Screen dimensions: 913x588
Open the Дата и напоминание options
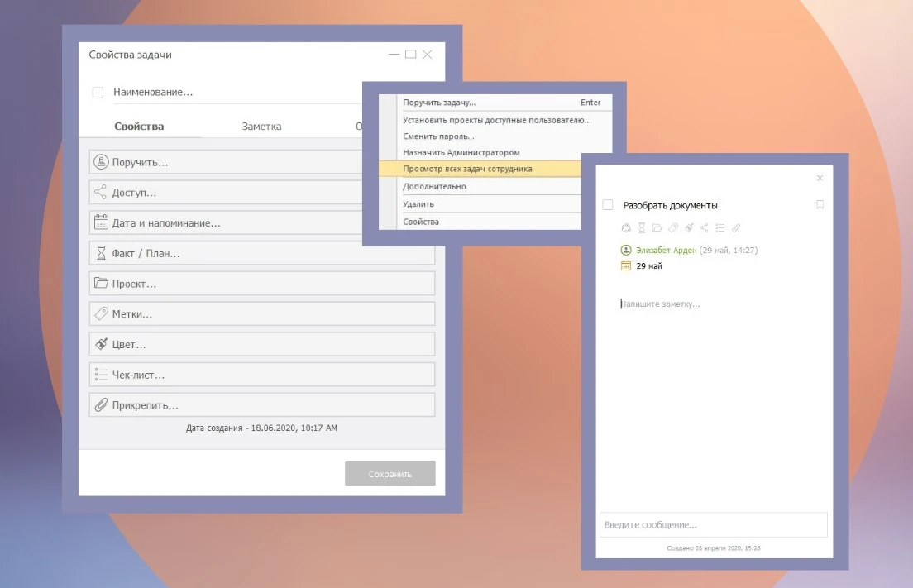coord(261,223)
